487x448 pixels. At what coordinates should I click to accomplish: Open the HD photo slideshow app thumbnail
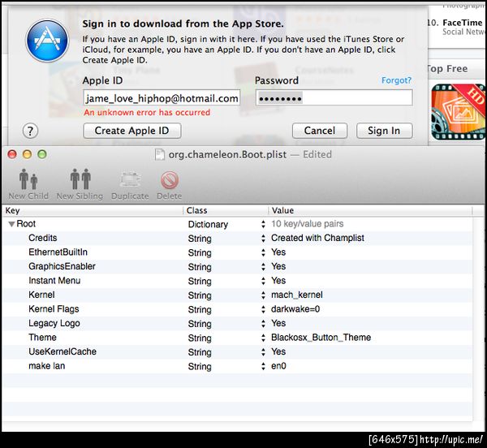(x=459, y=112)
